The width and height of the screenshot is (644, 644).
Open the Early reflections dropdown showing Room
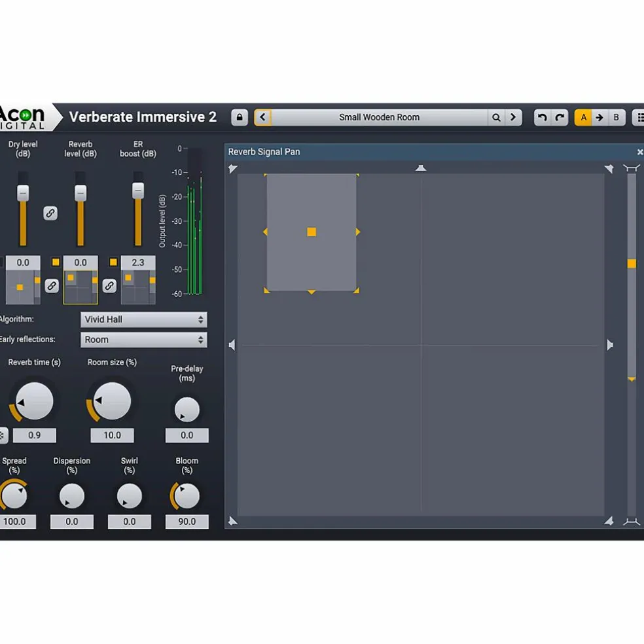point(144,340)
